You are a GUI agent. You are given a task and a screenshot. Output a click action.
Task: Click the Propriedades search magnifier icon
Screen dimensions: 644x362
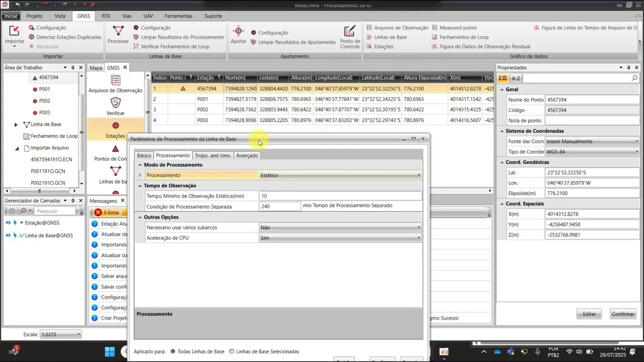click(634, 78)
